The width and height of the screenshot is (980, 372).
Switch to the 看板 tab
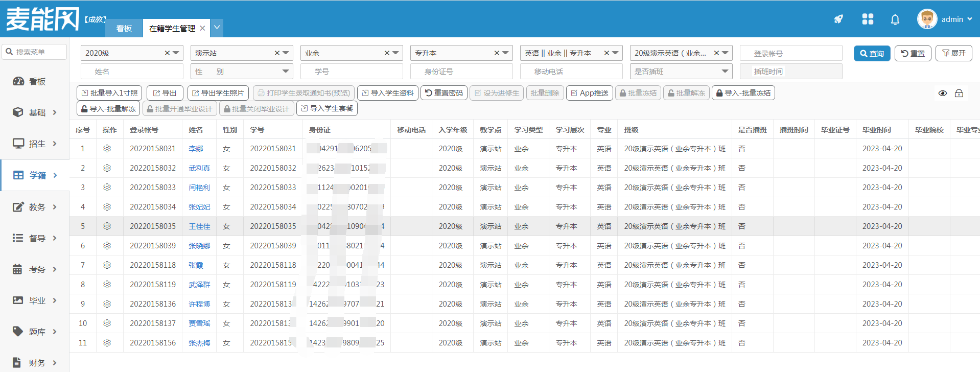[x=124, y=29]
